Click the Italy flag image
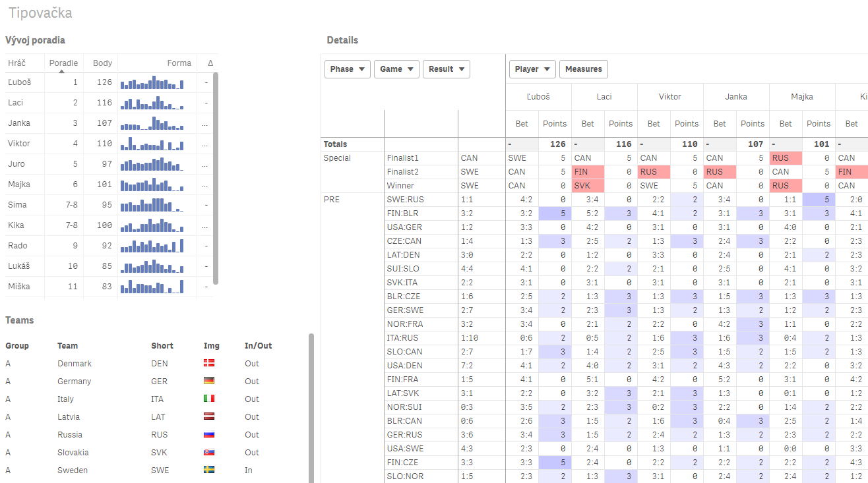 209,399
